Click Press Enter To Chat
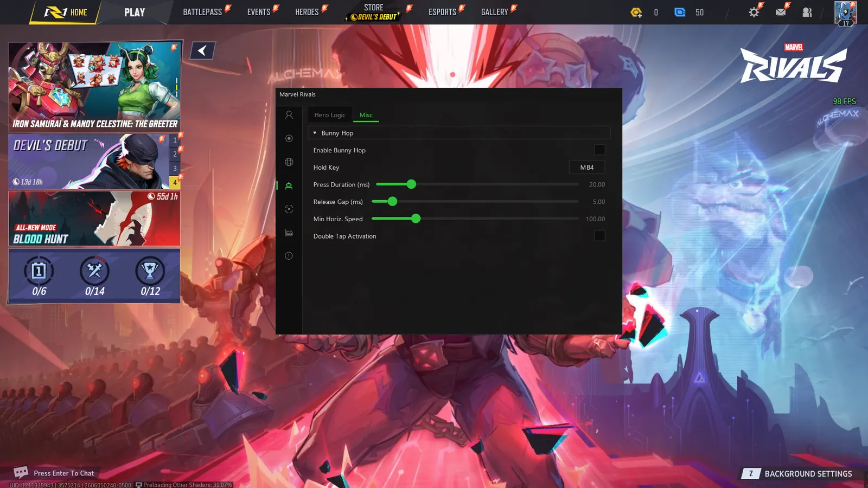The height and width of the screenshot is (488, 868). point(64,473)
